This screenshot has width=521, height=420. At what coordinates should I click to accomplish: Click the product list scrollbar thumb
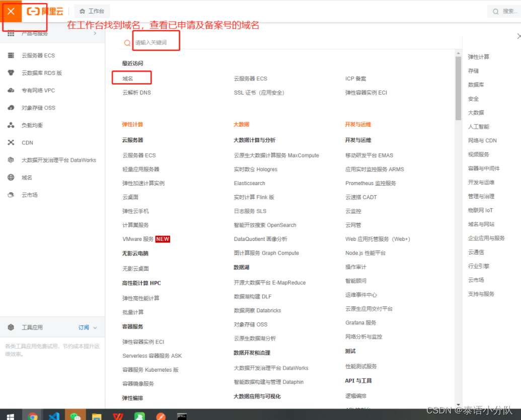pos(458,89)
